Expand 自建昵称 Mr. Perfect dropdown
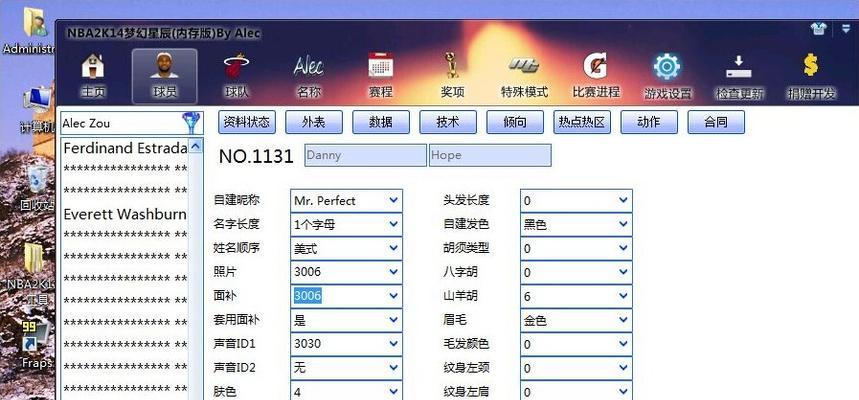The height and width of the screenshot is (400, 859). (x=393, y=201)
